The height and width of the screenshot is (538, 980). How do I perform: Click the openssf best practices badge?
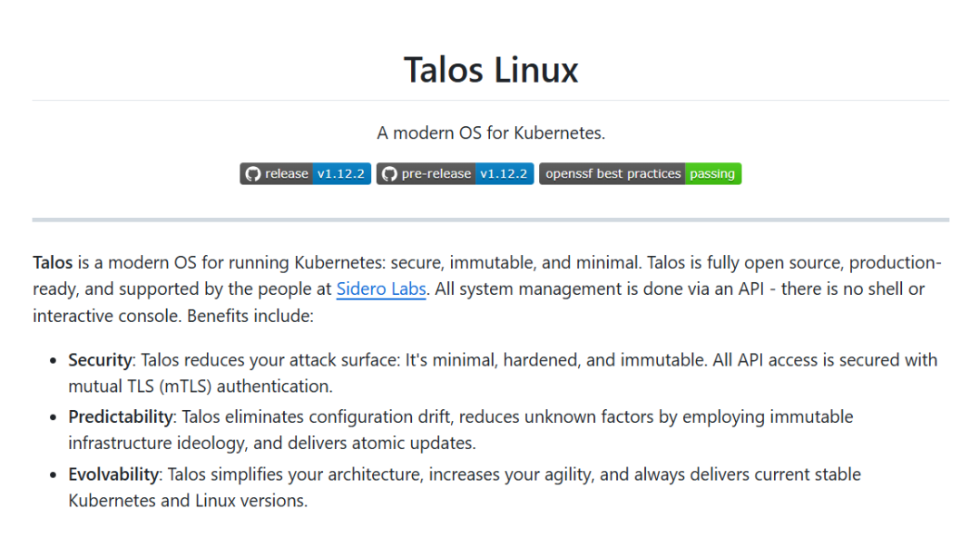(x=641, y=173)
